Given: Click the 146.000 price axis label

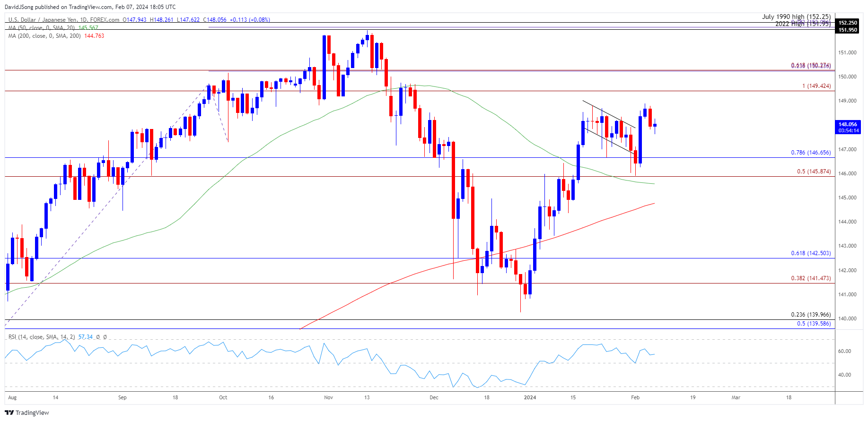Looking at the screenshot, I should coord(848,173).
